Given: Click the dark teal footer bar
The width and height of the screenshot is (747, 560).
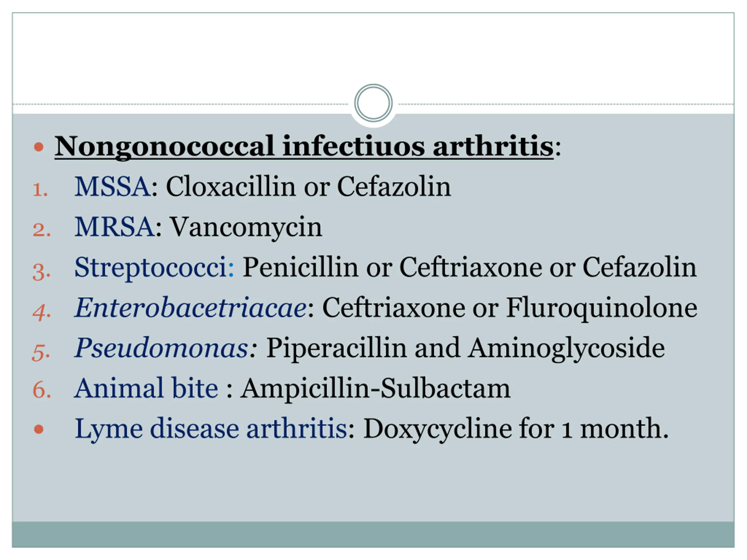Looking at the screenshot, I should point(373,534).
